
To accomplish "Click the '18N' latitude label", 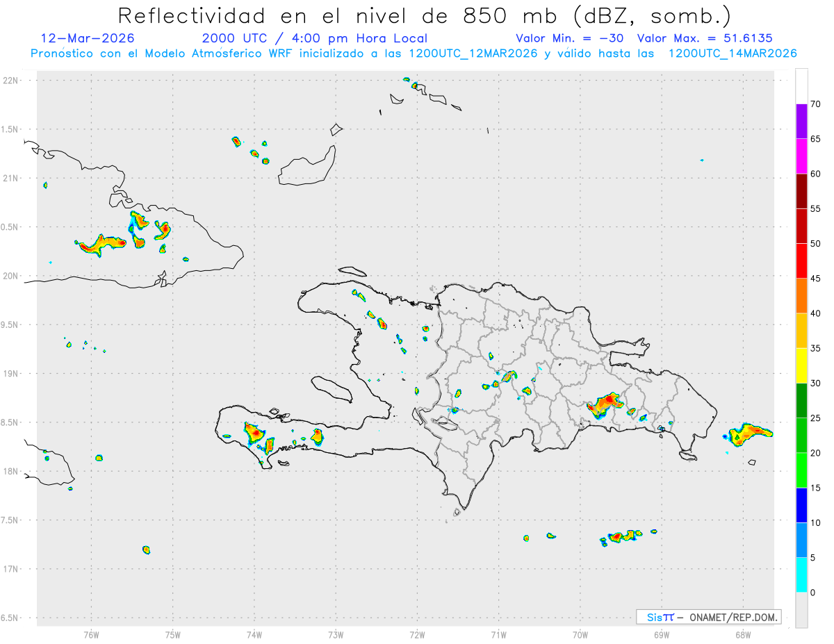I will tap(11, 471).
